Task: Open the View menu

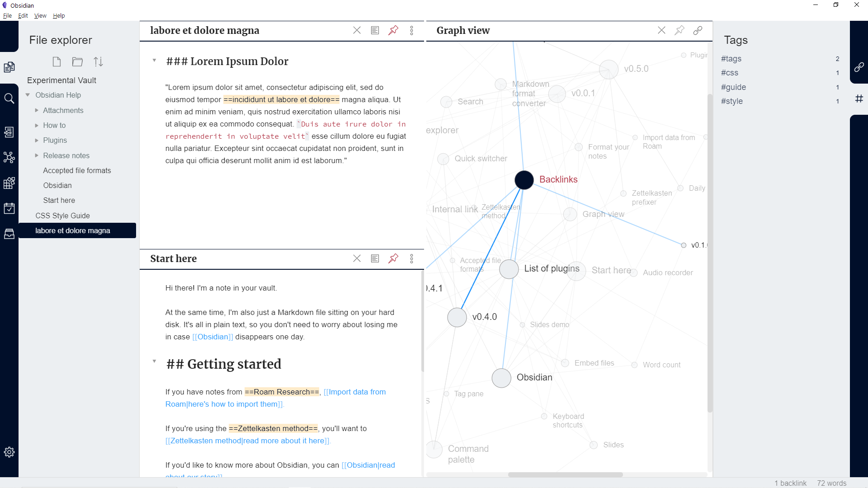Action: coord(40,15)
